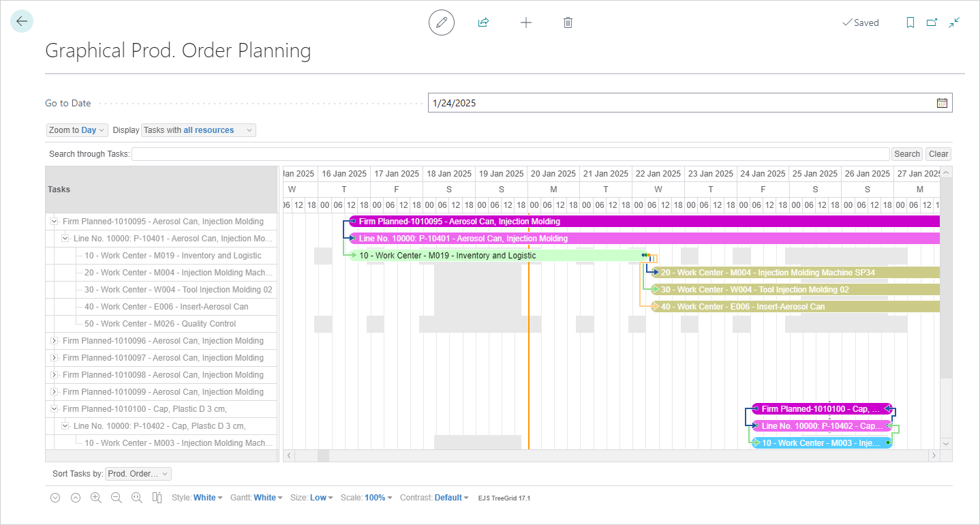
Task: Open page in new window via pop-out icon
Action: pos(932,22)
